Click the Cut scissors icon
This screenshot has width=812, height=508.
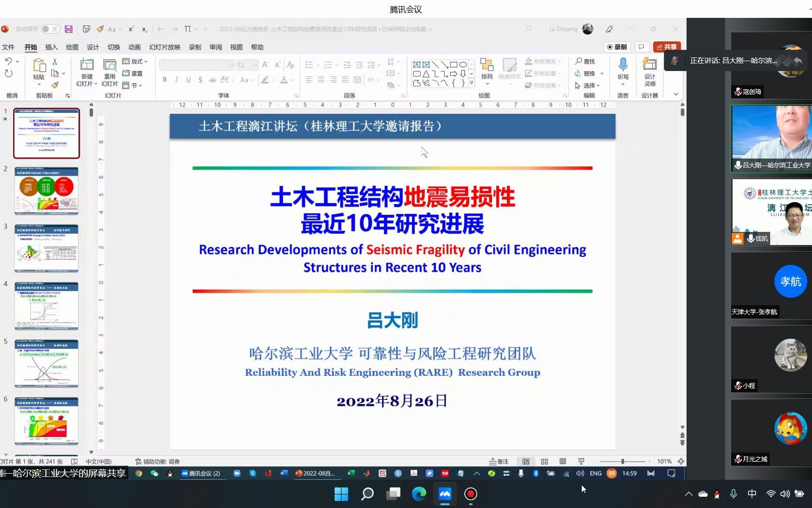pos(55,62)
